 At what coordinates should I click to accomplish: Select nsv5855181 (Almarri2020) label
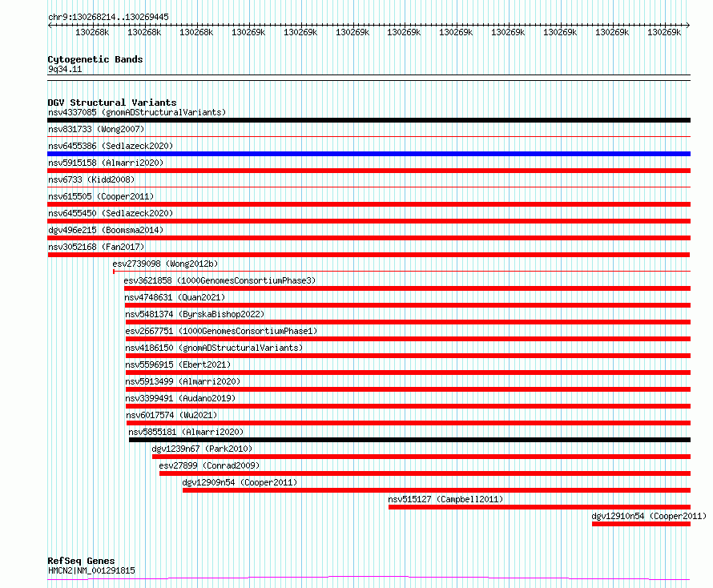(x=186, y=432)
